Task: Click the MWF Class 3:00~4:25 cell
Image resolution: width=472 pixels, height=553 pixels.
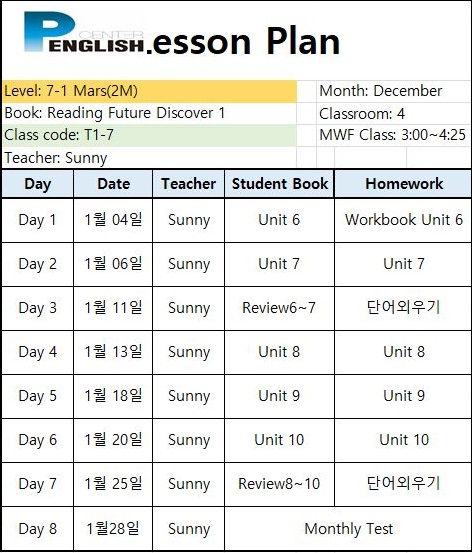Action: coord(393,135)
